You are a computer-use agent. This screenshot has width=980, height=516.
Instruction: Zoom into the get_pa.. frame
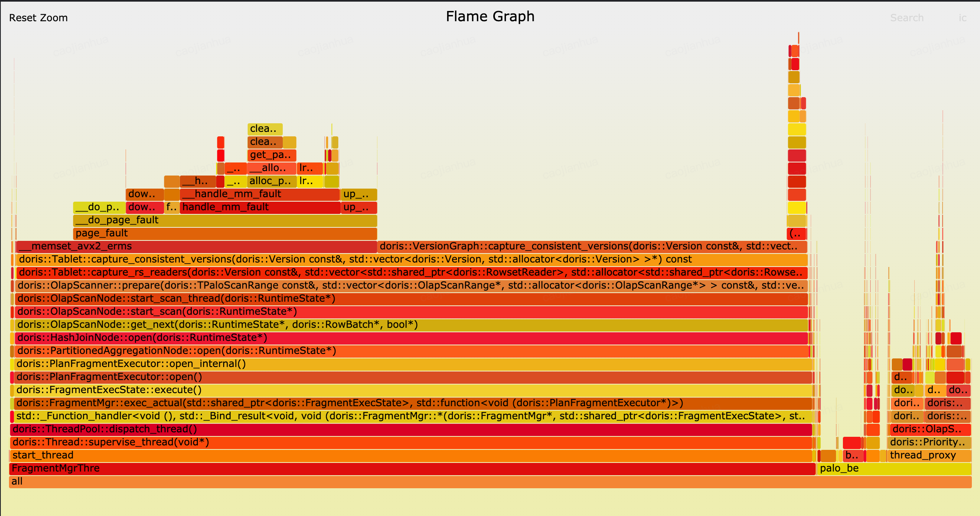[271, 155]
